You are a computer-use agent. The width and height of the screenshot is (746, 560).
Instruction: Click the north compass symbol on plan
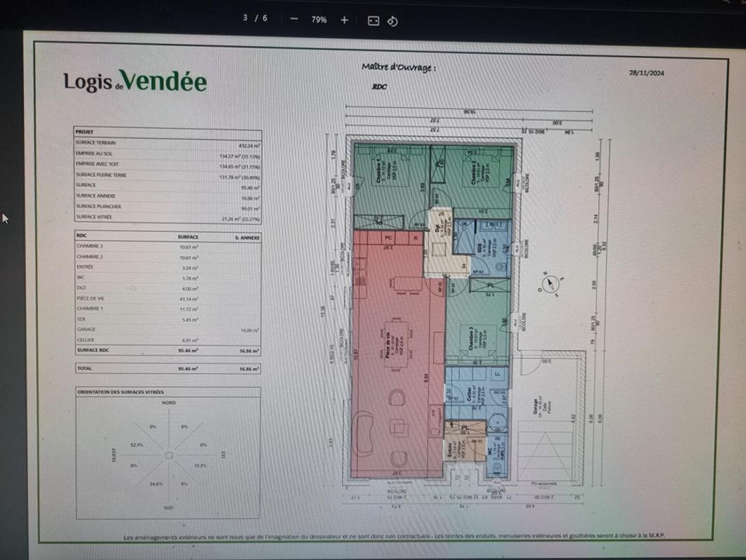point(551,283)
